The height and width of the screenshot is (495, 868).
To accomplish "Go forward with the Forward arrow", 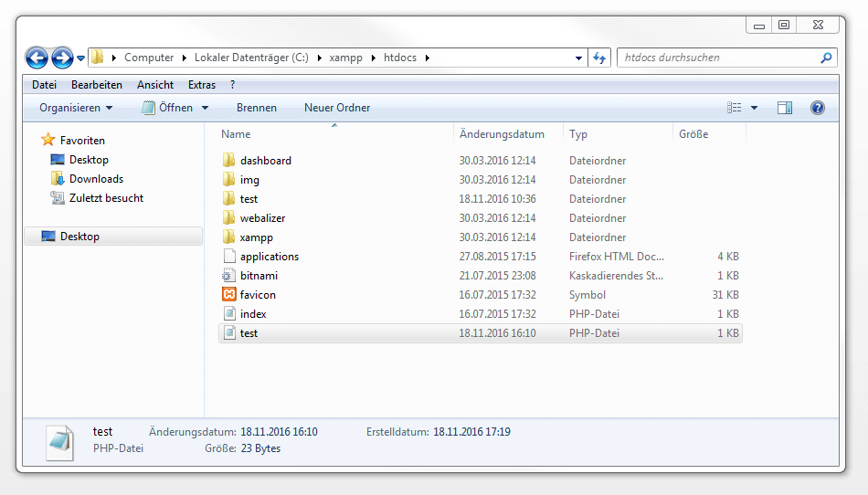I will (62, 58).
